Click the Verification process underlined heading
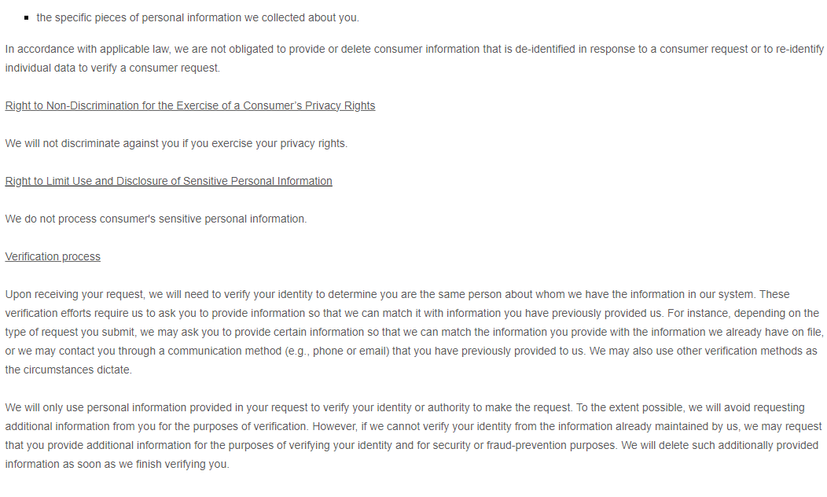This screenshot has height=497, width=827. 53,256
